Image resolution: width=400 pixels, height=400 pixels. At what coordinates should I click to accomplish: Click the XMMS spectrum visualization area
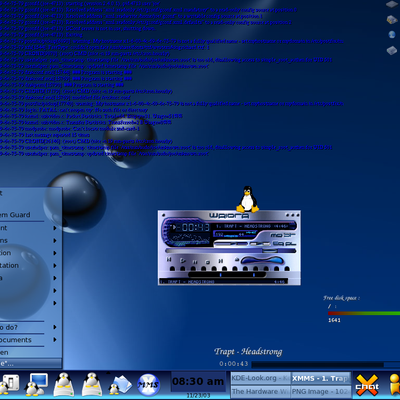[190, 239]
